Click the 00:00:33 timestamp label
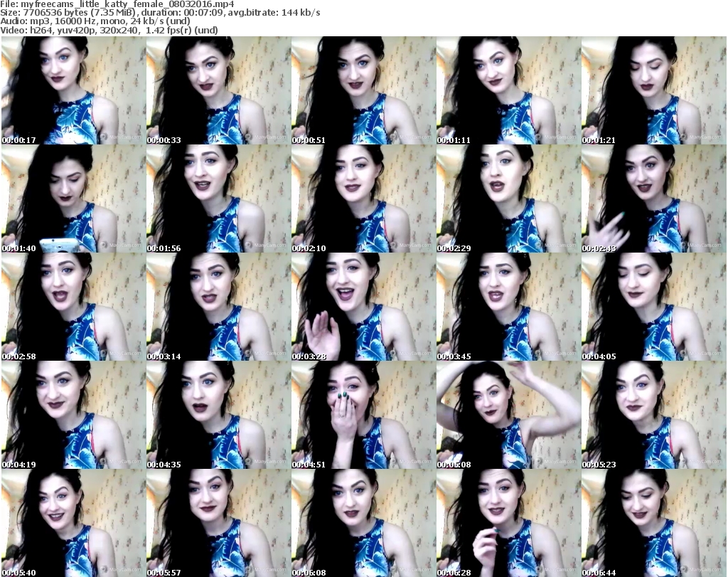The width and height of the screenshot is (728, 577). [164, 140]
